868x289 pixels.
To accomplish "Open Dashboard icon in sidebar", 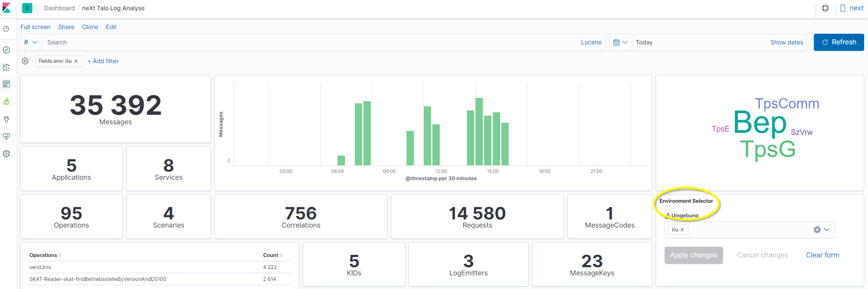I will click(x=6, y=84).
